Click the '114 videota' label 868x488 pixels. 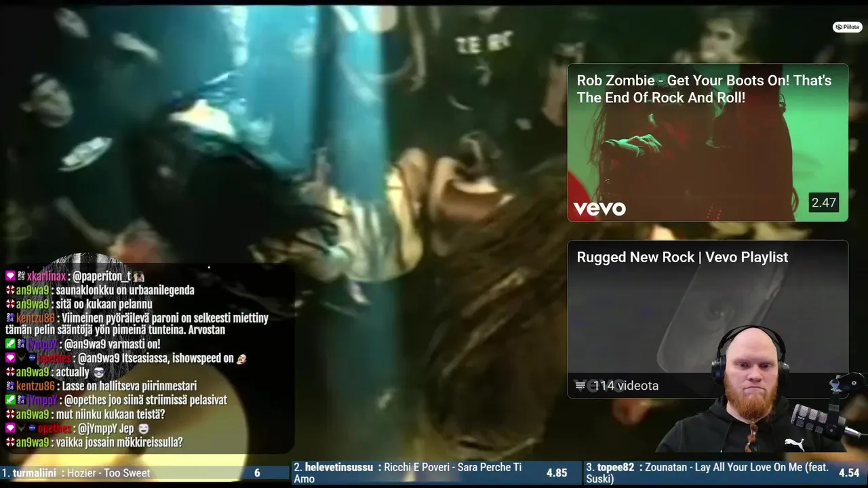[625, 386]
